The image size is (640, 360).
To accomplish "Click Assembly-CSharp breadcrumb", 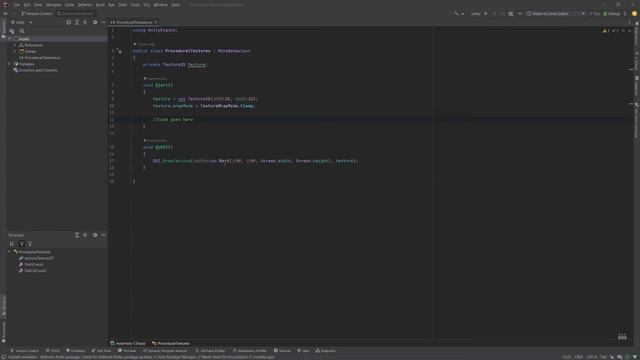I will 128,344.
